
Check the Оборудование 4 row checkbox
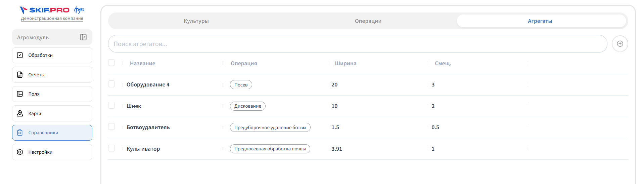coord(111,84)
